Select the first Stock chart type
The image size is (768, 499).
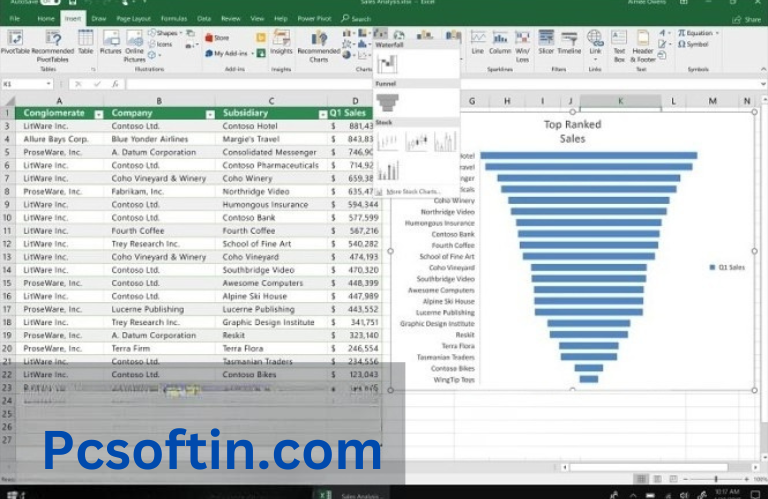387,142
